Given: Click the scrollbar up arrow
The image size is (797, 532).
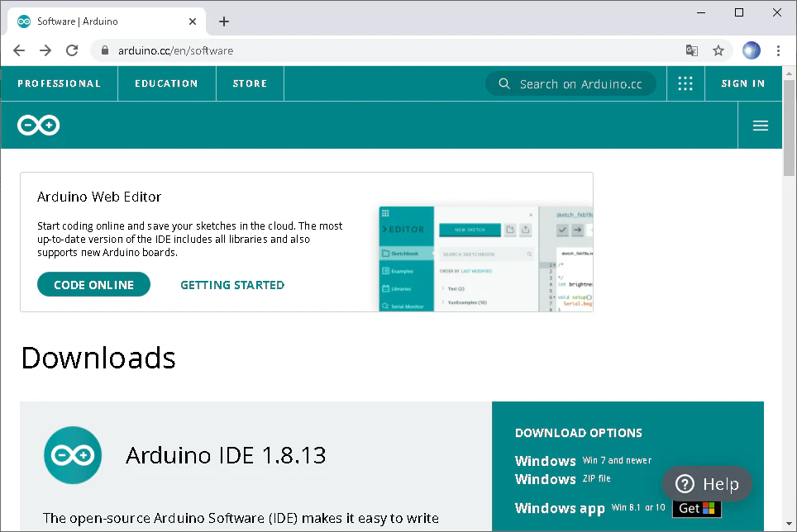Looking at the screenshot, I should (789, 74).
